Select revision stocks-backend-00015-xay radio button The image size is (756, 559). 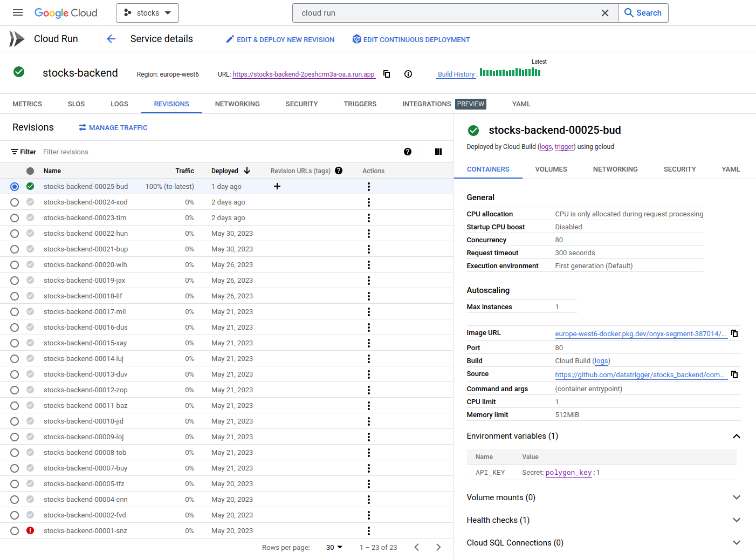point(15,343)
